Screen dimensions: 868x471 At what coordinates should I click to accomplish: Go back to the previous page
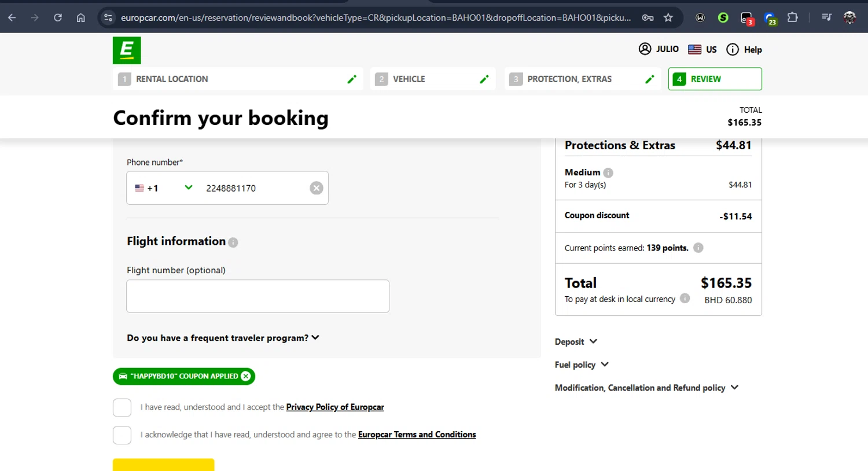12,17
